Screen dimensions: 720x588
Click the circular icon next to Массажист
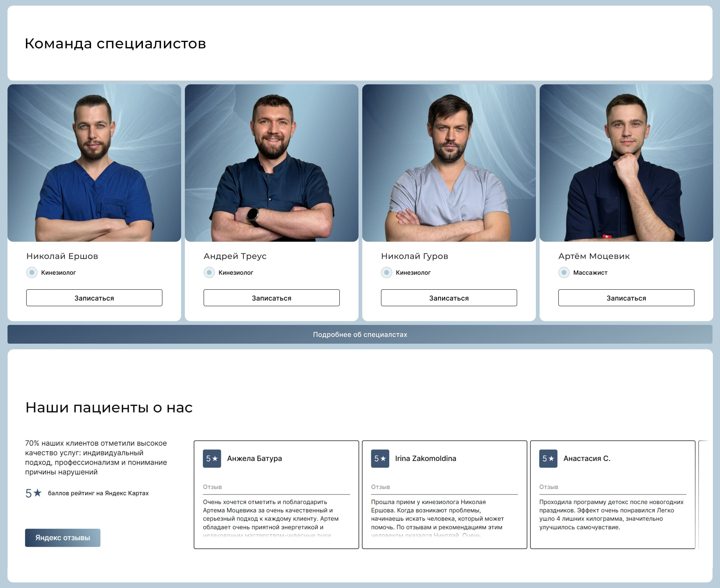pos(564,272)
